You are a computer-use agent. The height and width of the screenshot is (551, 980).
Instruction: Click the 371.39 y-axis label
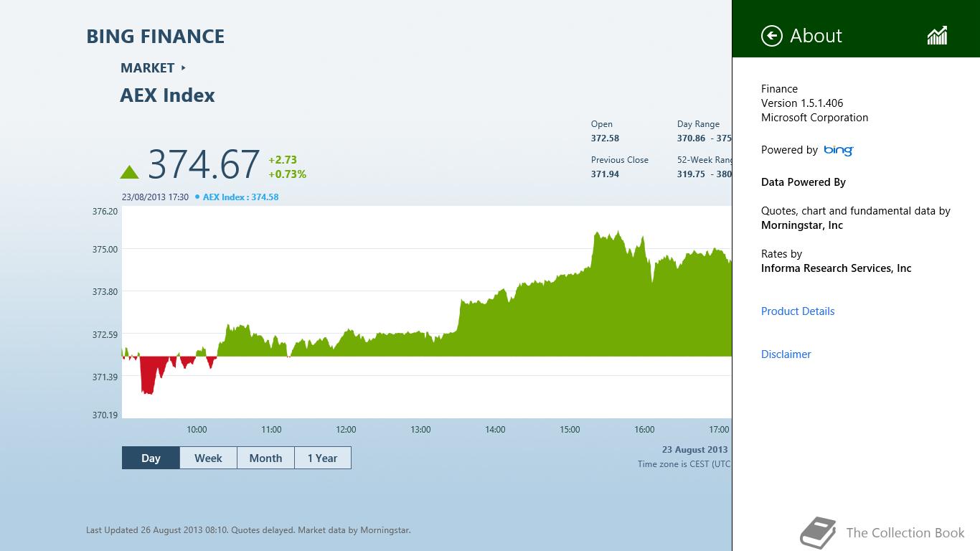(x=105, y=377)
